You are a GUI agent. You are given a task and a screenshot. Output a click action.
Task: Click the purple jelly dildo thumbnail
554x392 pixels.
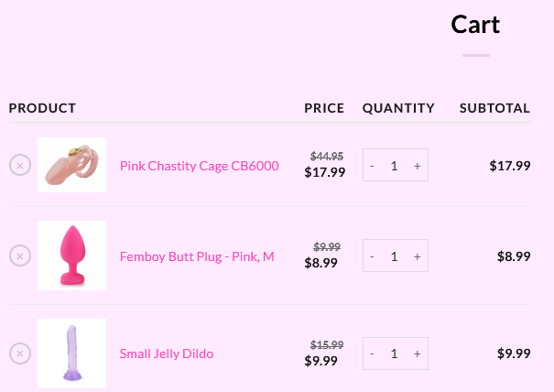[x=71, y=353]
